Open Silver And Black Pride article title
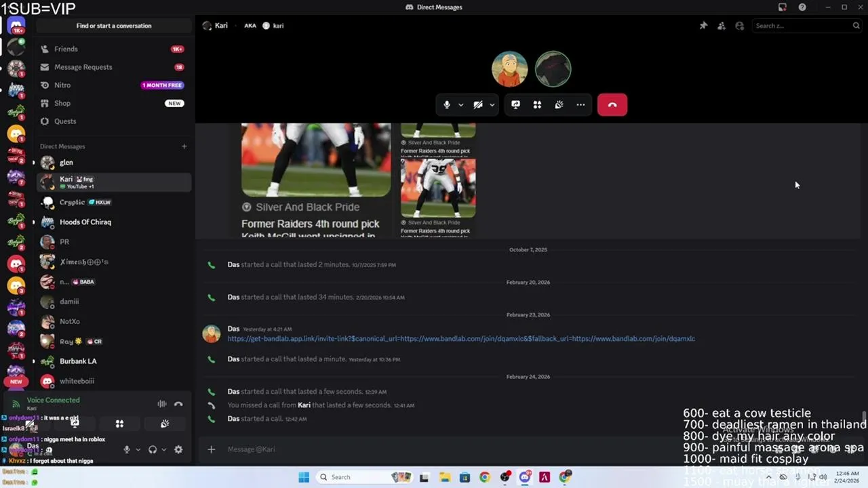The width and height of the screenshot is (868, 488). click(x=309, y=230)
